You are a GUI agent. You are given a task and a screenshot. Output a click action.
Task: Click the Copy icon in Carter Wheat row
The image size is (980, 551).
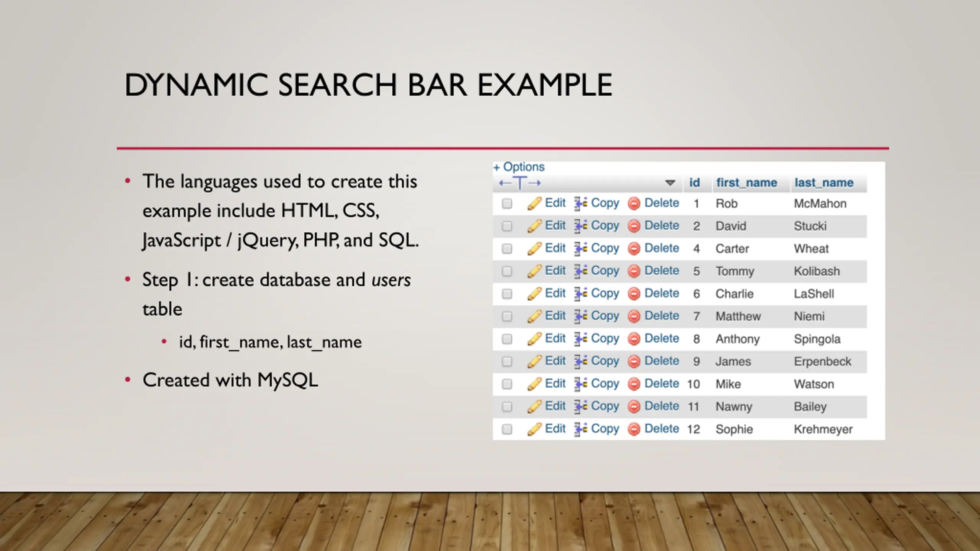[x=581, y=248]
